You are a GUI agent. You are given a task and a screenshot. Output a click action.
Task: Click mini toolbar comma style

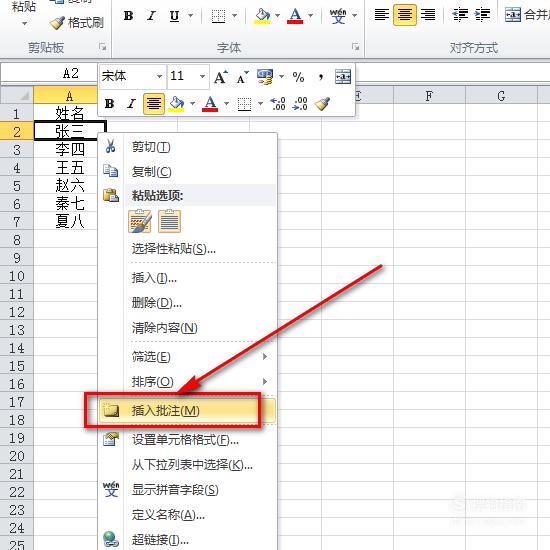[x=321, y=77]
